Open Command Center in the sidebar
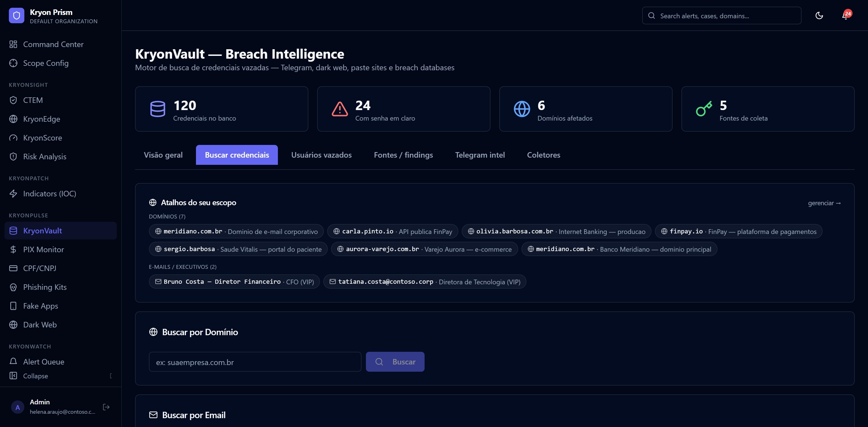Screen dimensions: 868x427 tap(61, 45)
